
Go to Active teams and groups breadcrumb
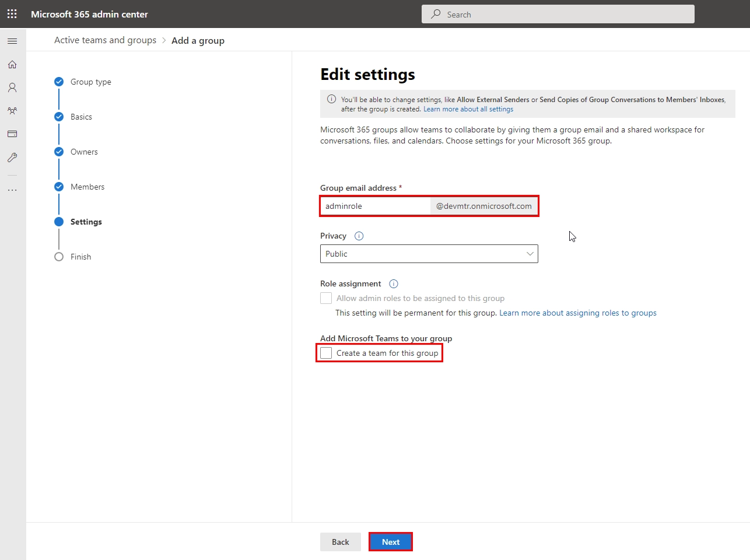pyautogui.click(x=105, y=40)
